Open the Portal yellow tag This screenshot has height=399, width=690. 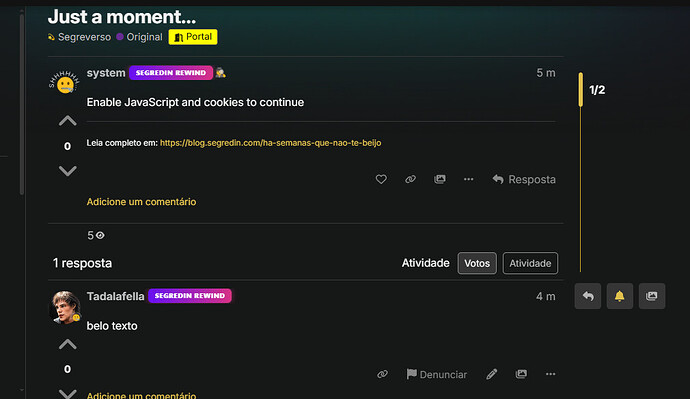(x=193, y=37)
